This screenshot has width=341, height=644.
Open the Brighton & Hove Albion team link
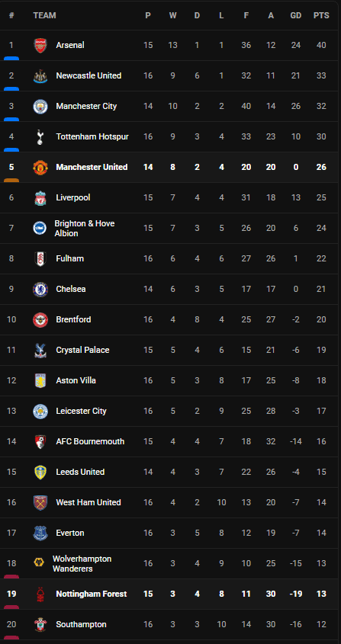[85, 229]
